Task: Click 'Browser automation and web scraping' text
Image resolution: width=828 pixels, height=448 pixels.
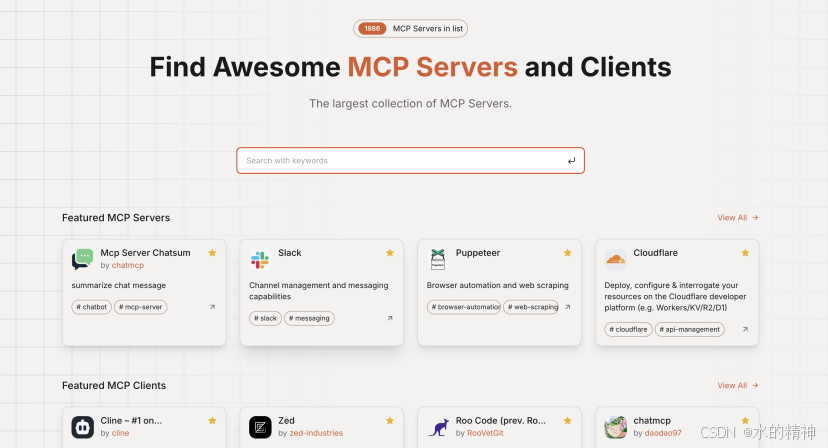Action: point(497,285)
